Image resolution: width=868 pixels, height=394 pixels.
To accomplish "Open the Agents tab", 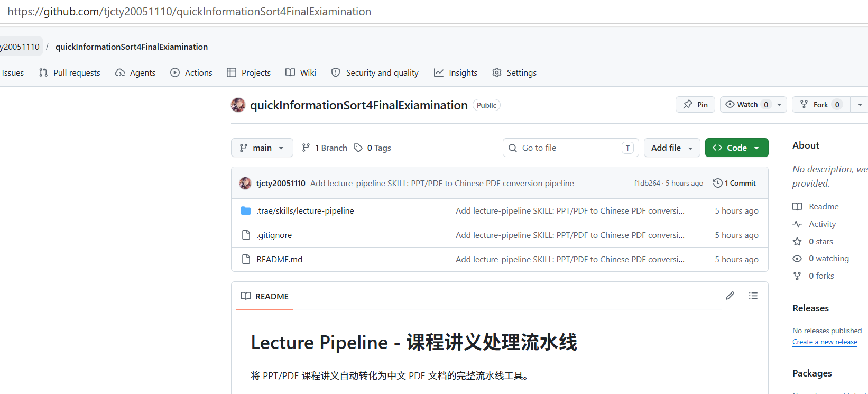I will [x=135, y=72].
